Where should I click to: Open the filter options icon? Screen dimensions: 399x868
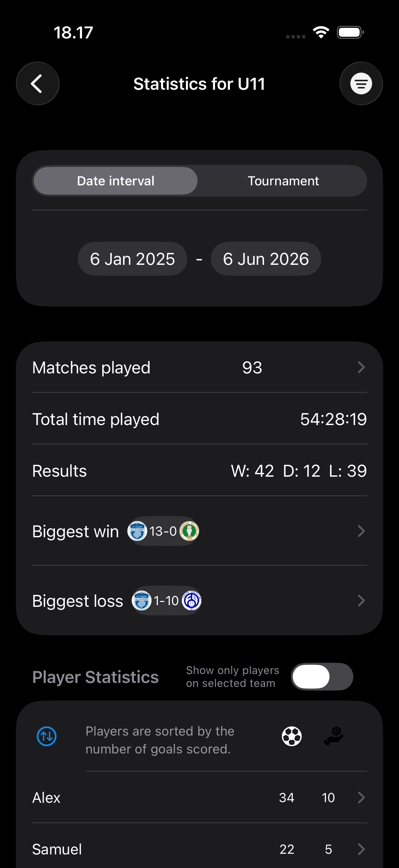point(361,83)
